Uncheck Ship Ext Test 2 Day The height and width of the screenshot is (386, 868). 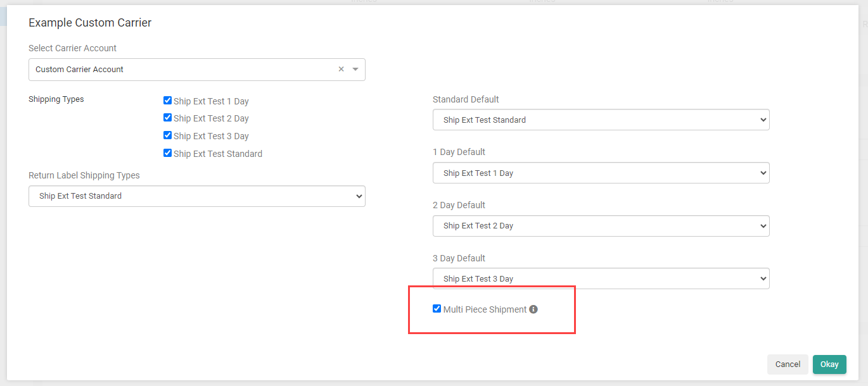(167, 118)
